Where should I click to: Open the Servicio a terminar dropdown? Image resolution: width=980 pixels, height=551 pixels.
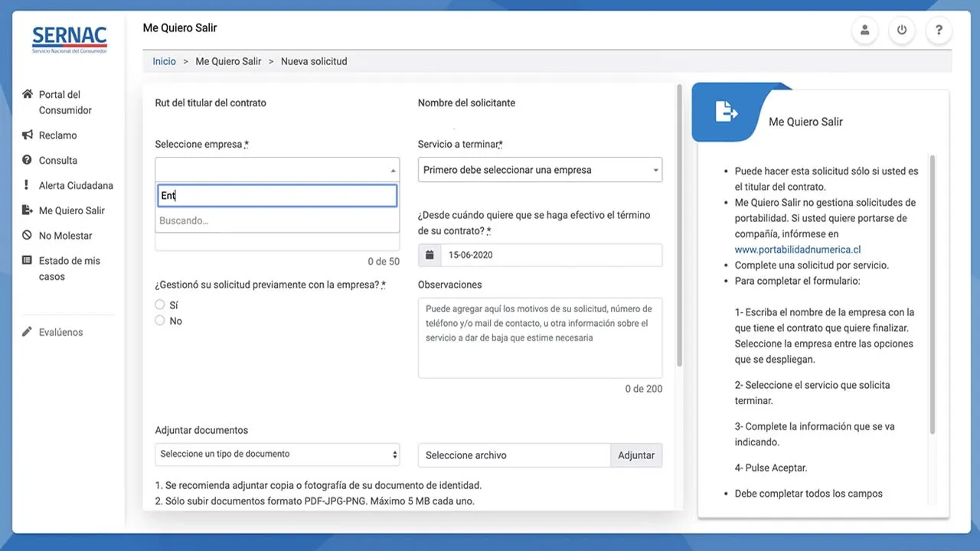point(540,170)
